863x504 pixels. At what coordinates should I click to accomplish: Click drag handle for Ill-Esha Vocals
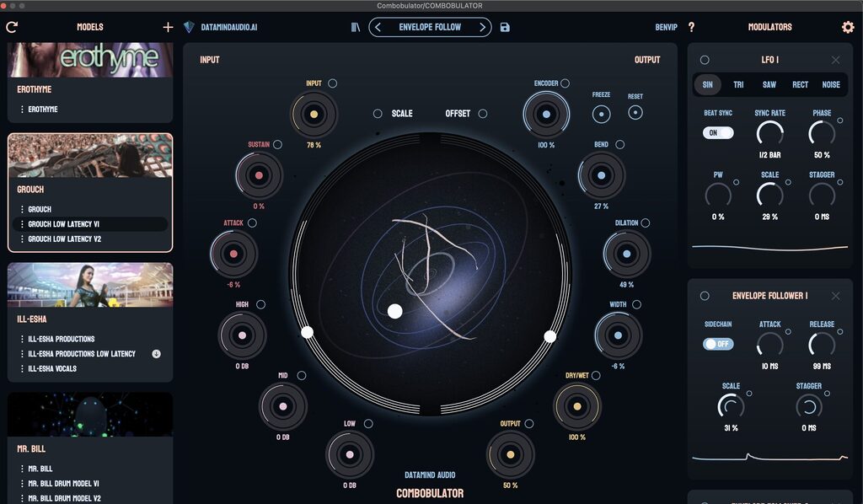point(22,368)
